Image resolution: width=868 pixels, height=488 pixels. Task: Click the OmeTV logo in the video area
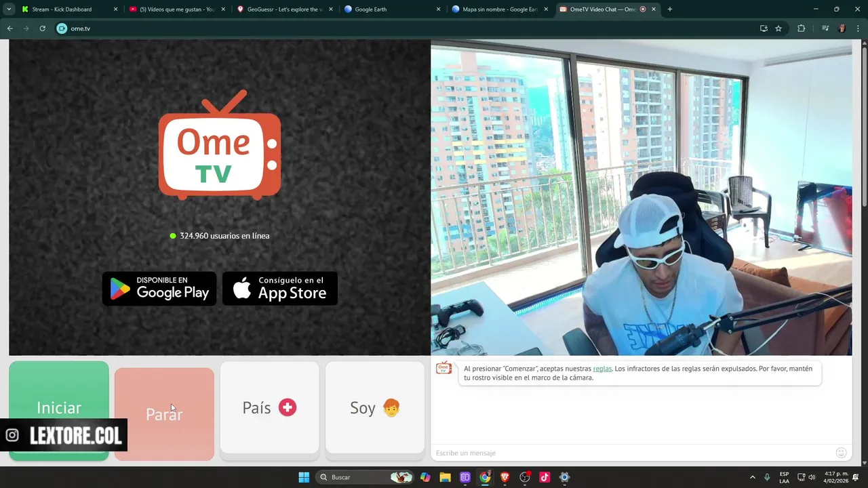220,145
